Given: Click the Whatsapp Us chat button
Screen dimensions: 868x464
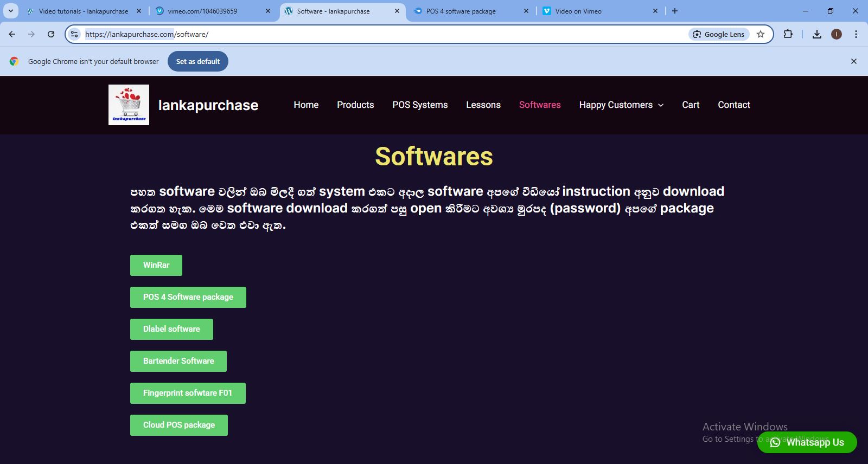Looking at the screenshot, I should point(807,442).
